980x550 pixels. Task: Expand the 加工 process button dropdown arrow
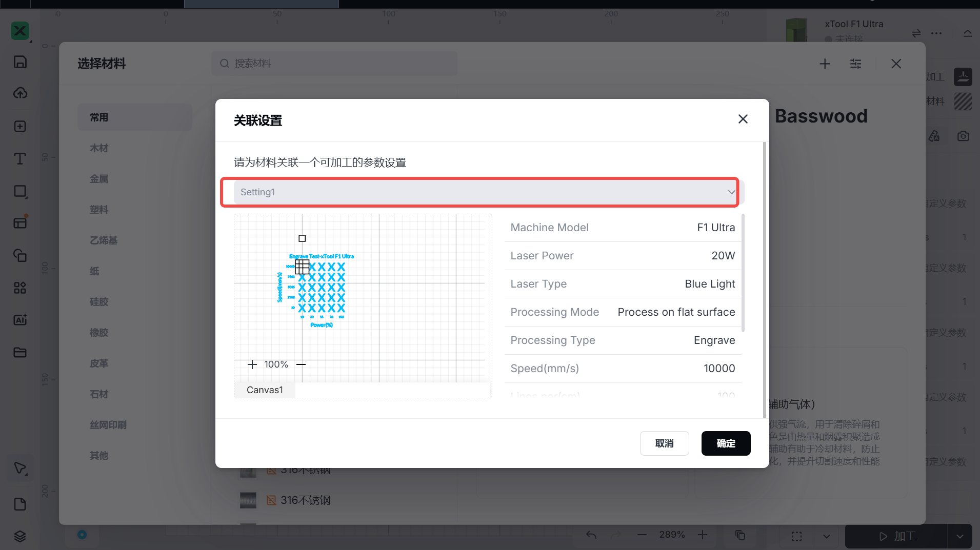pyautogui.click(x=959, y=536)
